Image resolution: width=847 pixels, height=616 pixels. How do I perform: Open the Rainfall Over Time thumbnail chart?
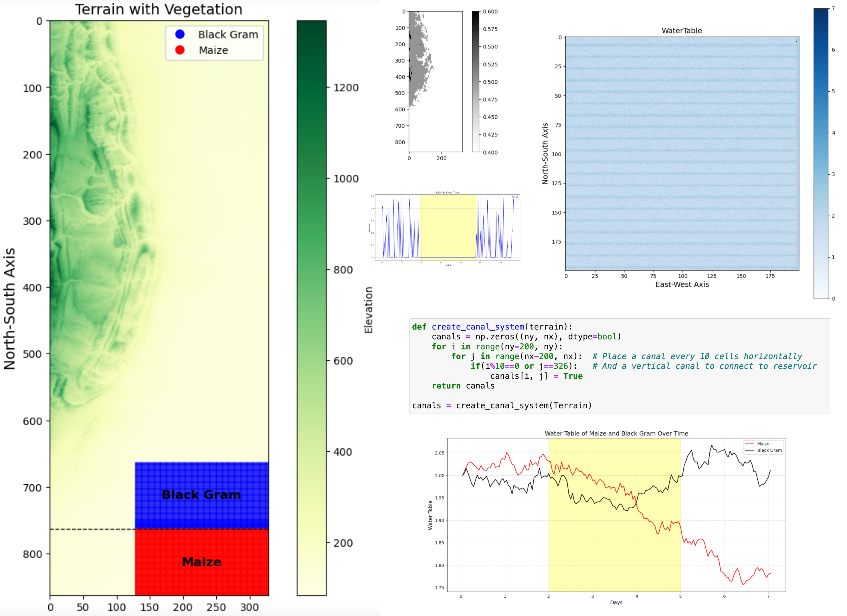pos(445,229)
